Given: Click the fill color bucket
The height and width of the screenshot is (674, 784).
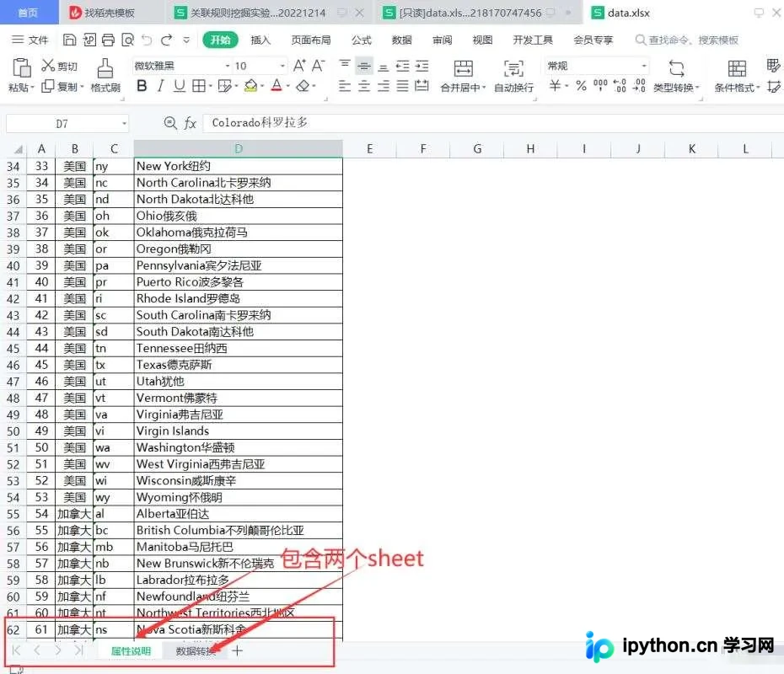Looking at the screenshot, I should (x=251, y=86).
